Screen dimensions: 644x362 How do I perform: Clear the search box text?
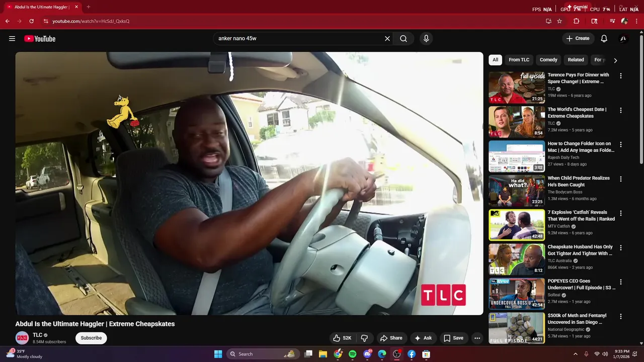(387, 39)
